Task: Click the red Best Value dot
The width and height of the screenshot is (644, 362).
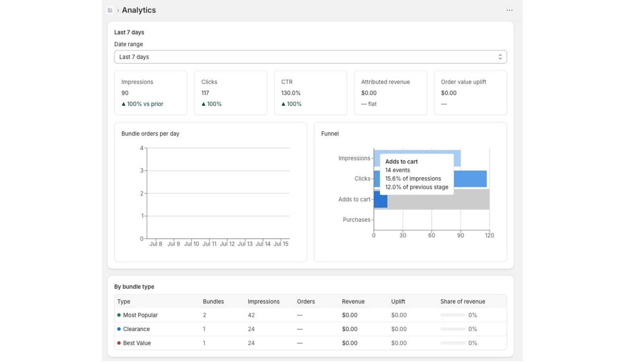Action: pos(119,343)
